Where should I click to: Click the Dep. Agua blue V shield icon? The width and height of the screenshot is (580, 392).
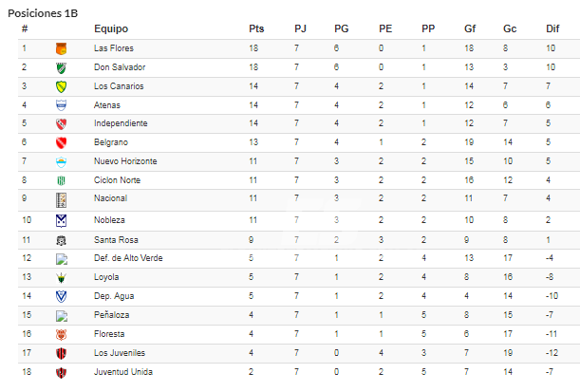61,296
